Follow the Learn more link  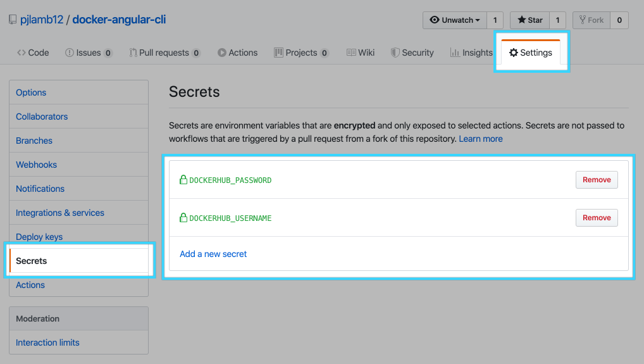point(481,139)
